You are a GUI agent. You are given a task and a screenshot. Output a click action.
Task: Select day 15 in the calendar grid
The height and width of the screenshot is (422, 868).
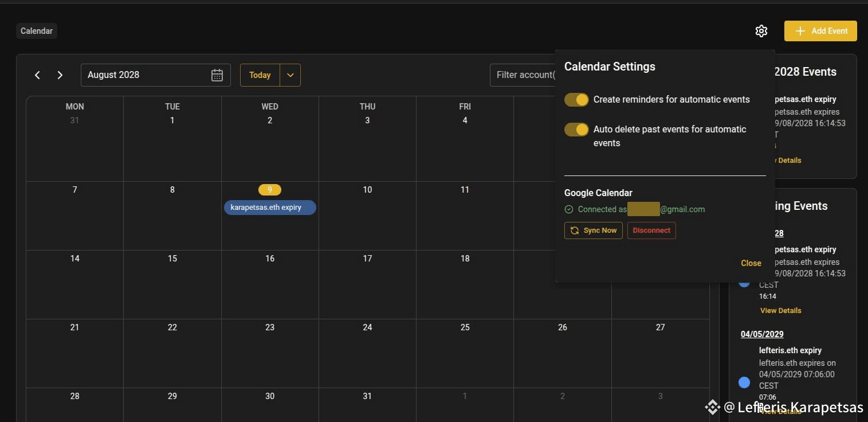[x=172, y=259]
